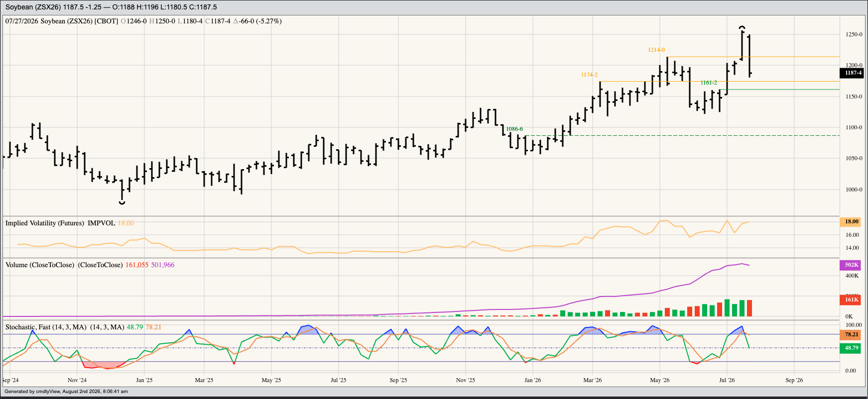Click the 400K volume axis label
The height and width of the screenshot is (399, 868).
(x=852, y=276)
